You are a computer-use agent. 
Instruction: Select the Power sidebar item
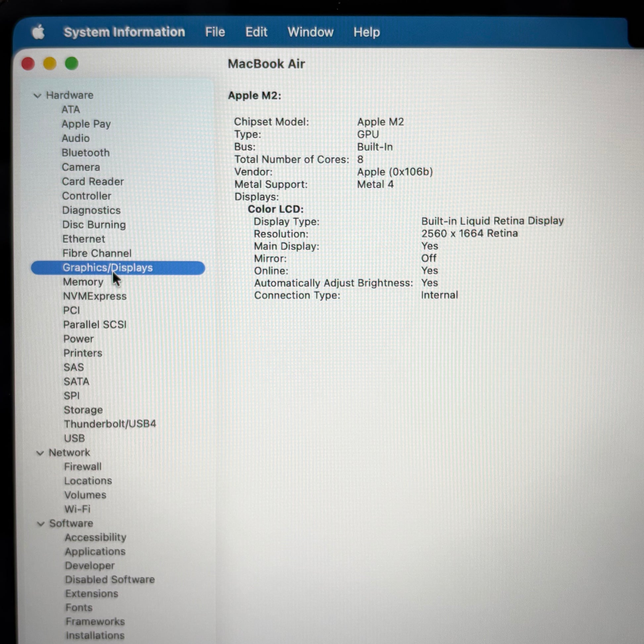point(78,339)
